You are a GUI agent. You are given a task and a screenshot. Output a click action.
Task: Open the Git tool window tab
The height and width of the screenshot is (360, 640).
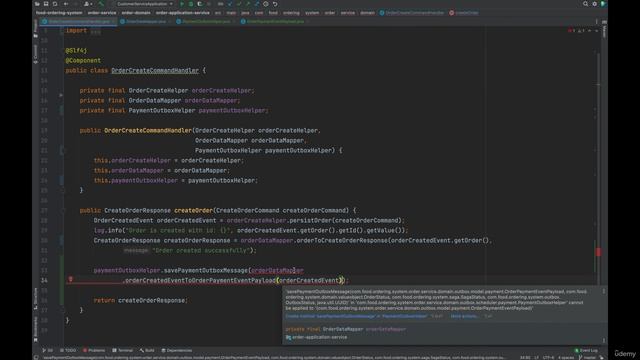coord(47,350)
